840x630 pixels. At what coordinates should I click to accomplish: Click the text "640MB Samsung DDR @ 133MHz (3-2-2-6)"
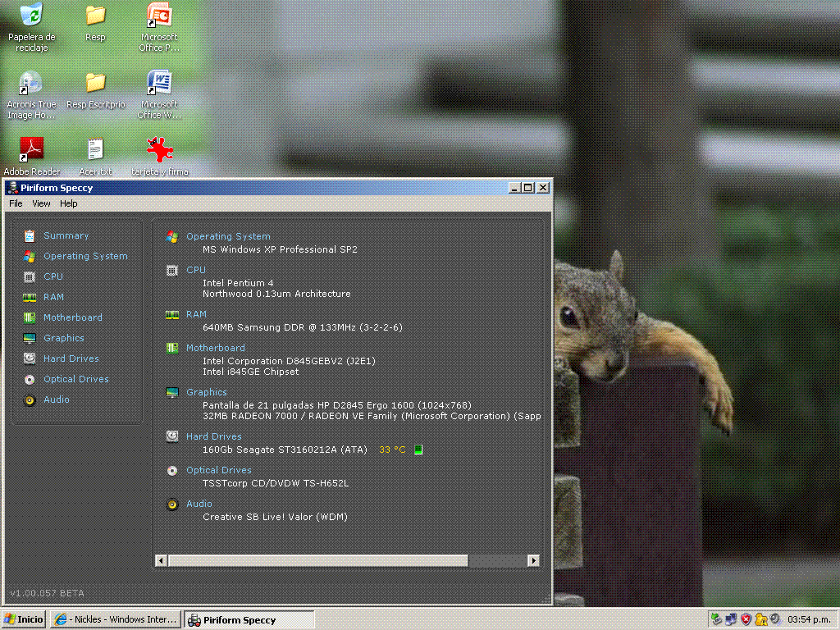[302, 327]
